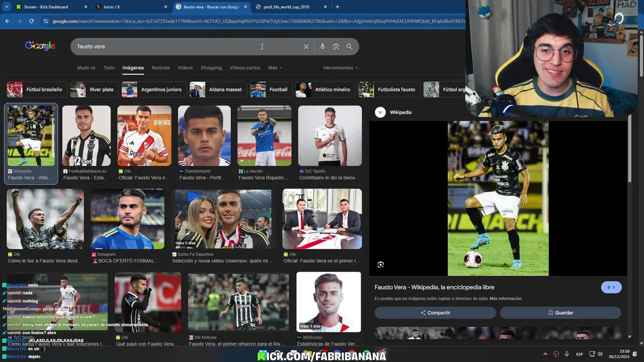Click the Aldana masset filter chip
This screenshot has height=362, width=644.
pos(218,89)
